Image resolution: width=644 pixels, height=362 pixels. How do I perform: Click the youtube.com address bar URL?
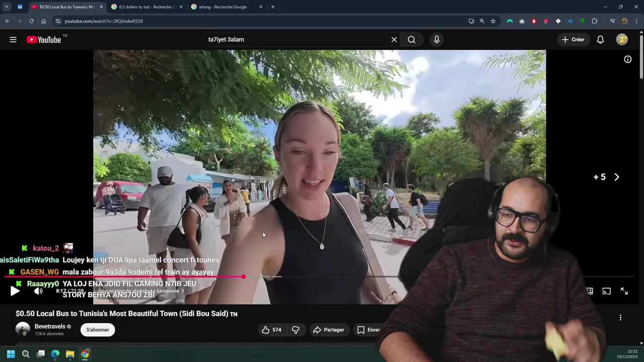104,21
